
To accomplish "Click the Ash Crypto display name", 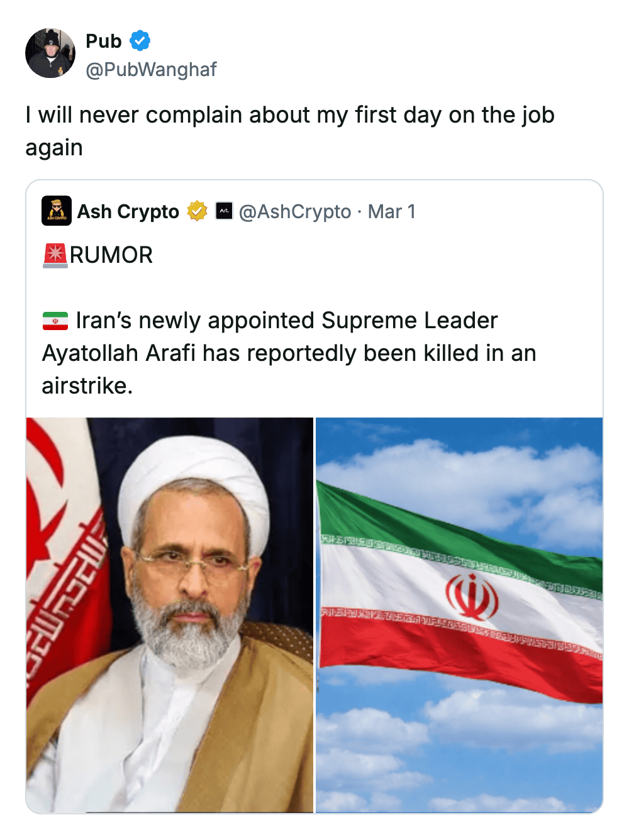I will (x=128, y=212).
